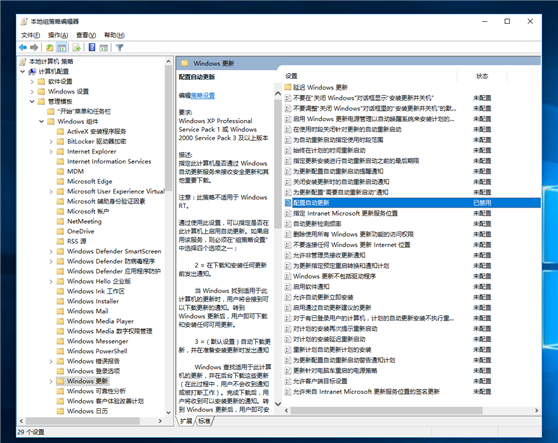Select the Windows Ink 工作区 tree folder
Viewport: 558px width, 443px height.
pos(95,291)
